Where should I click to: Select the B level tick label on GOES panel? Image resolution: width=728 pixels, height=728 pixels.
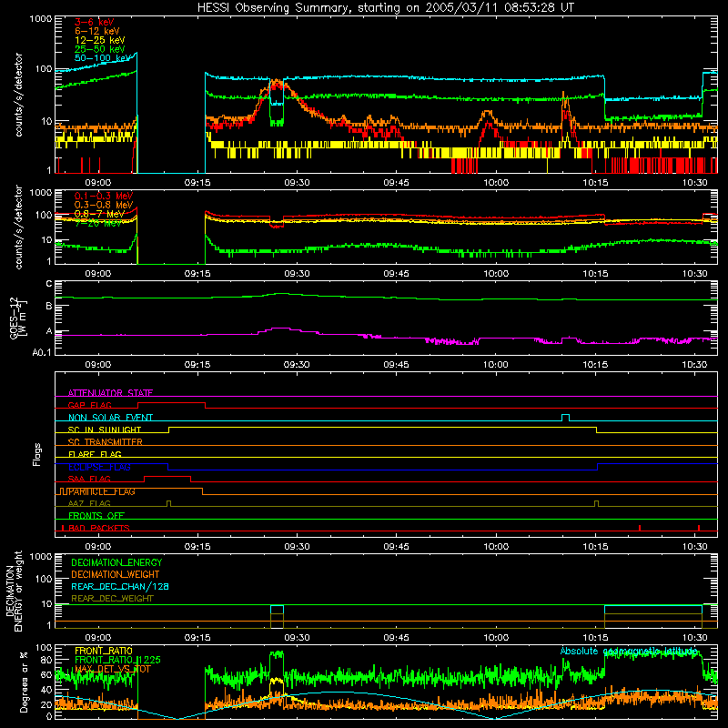[x=49, y=306]
